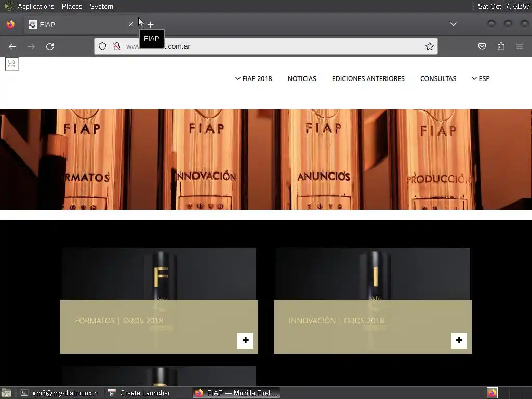532x399 pixels.
Task: Open the System menu
Action: point(101,6)
